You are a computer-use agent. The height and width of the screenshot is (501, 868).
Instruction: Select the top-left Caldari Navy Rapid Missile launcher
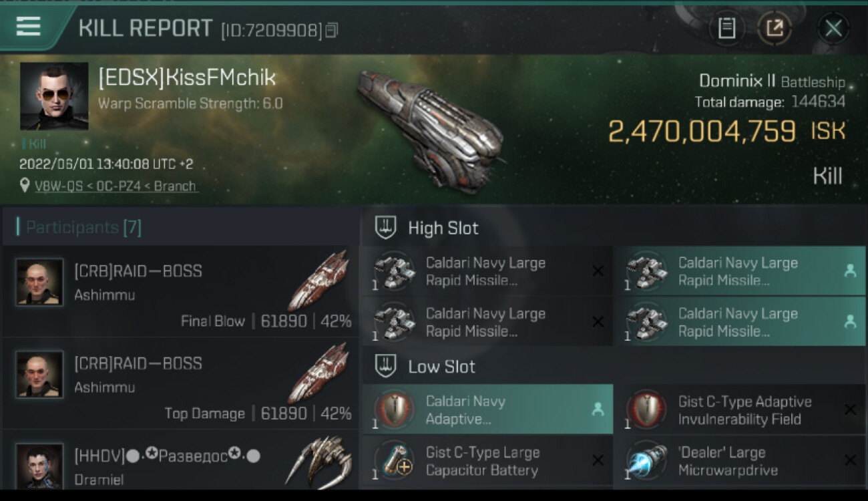click(487, 271)
